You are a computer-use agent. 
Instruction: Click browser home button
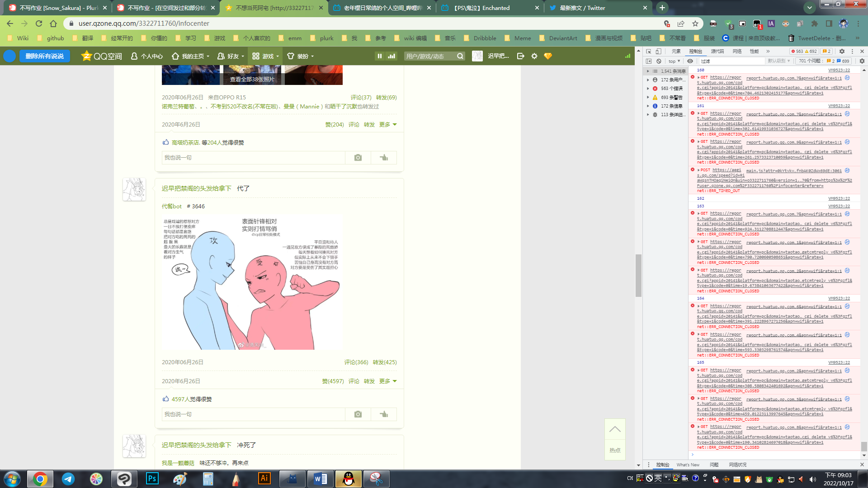click(x=53, y=23)
